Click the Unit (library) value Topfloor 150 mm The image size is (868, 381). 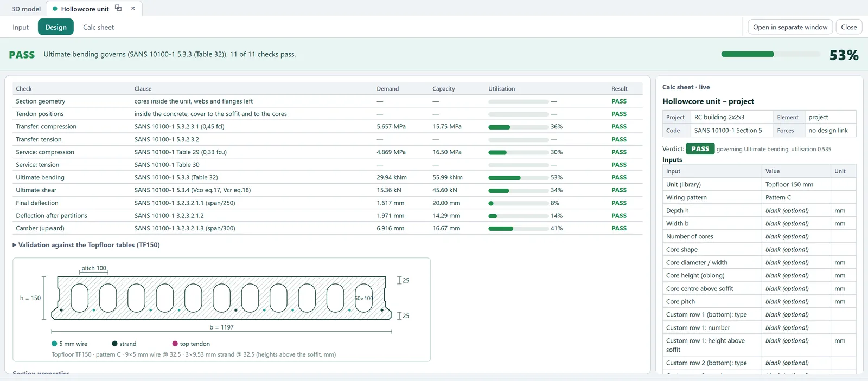click(x=796, y=185)
